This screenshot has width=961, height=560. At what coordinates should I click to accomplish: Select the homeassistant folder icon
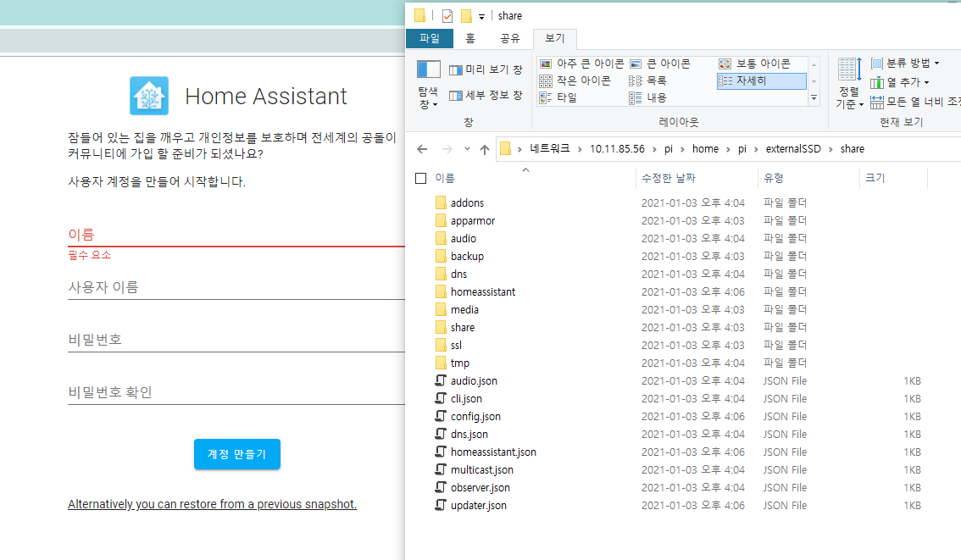441,291
